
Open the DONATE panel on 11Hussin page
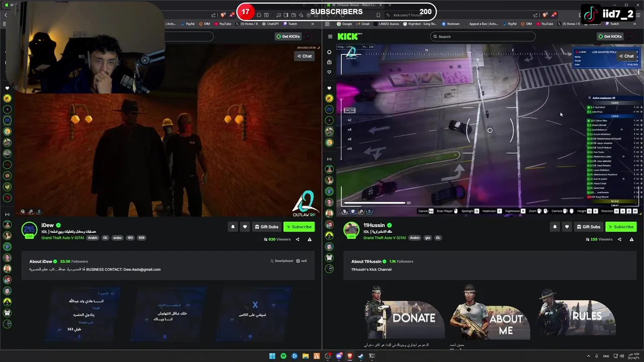(x=405, y=313)
